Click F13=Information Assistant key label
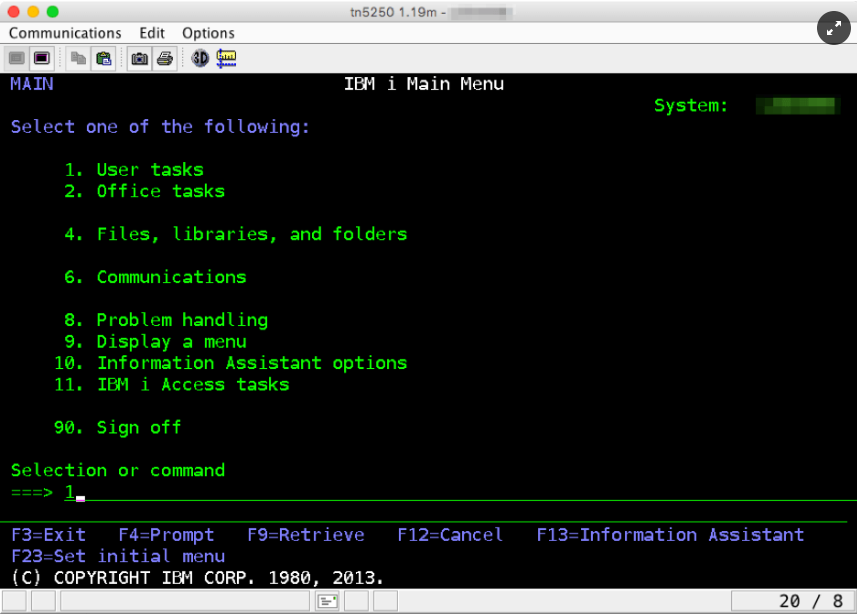The width and height of the screenshot is (857, 614). (x=670, y=535)
